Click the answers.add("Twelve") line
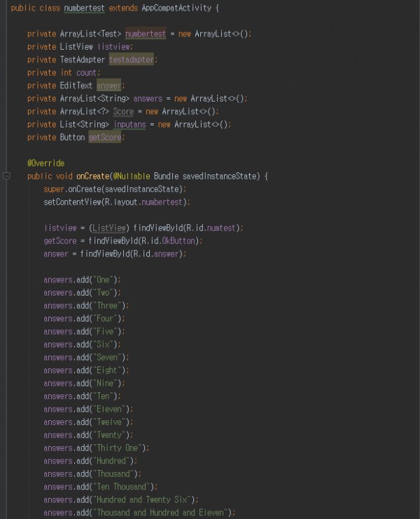This screenshot has height=519, width=420. [x=88, y=422]
